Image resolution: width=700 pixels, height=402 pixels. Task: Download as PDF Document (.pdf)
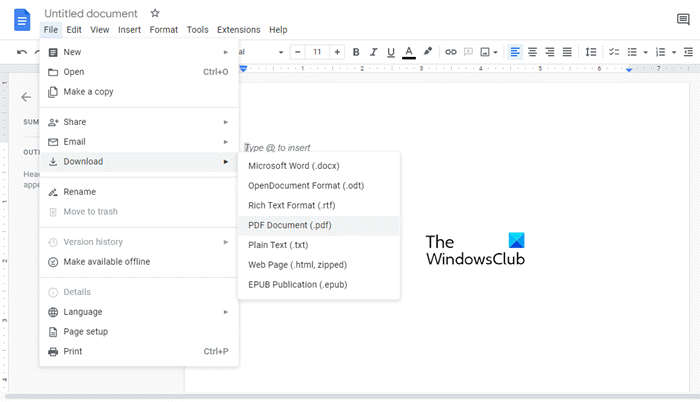319,225
